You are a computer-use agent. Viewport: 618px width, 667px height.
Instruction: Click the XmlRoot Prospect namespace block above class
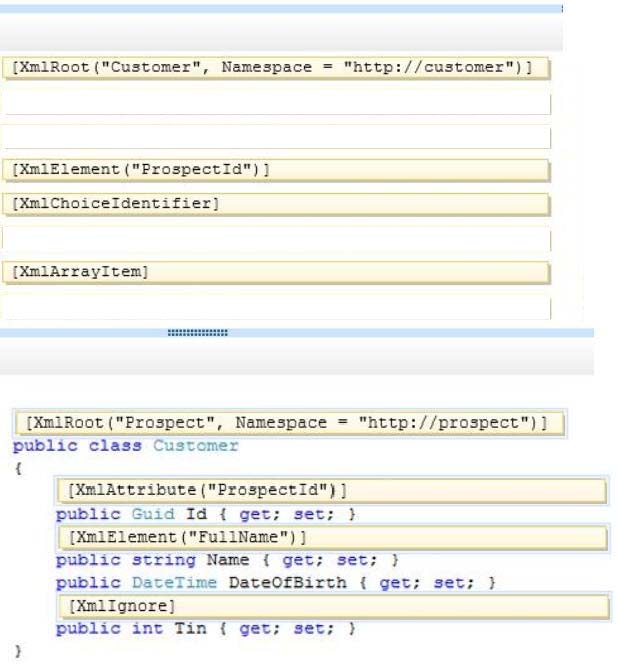coord(290,423)
